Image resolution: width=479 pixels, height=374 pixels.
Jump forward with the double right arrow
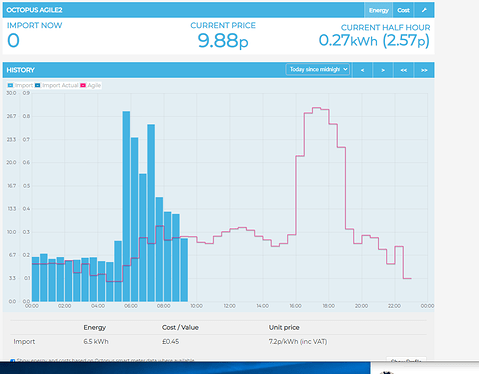[x=424, y=70]
